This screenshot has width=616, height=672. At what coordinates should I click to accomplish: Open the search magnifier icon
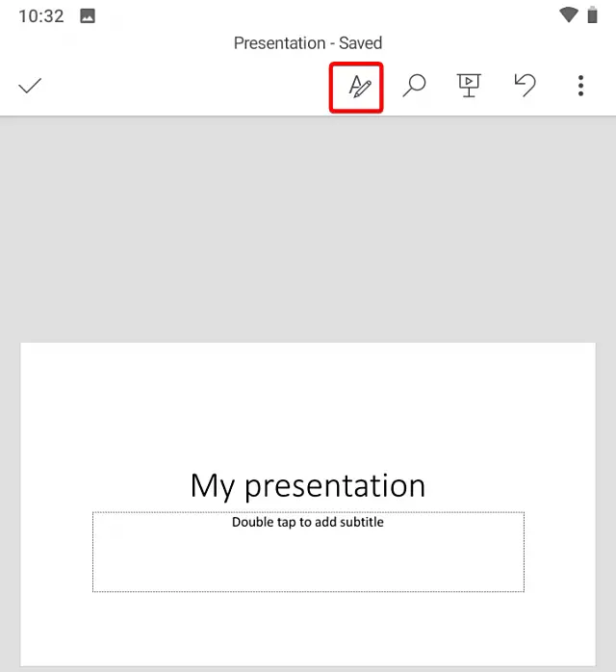[414, 86]
